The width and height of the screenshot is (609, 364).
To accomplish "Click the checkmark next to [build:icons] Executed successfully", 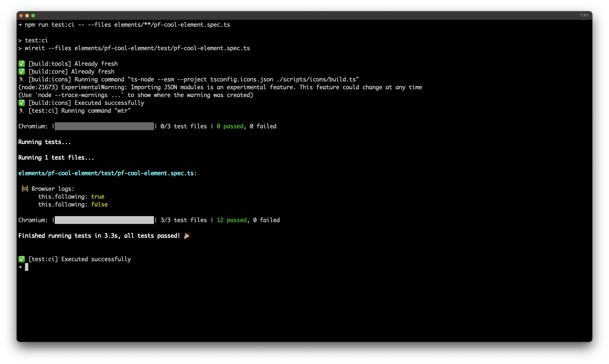I will point(21,103).
